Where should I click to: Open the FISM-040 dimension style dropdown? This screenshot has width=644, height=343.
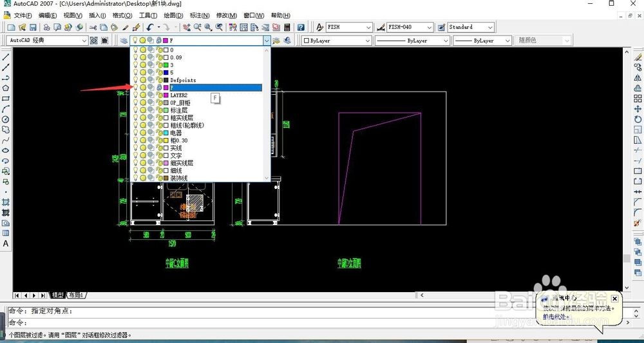429,27
